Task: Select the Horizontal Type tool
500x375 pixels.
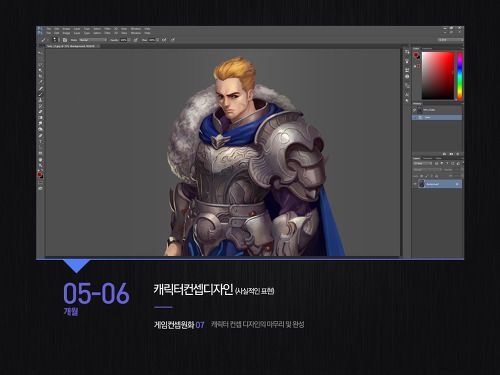Action: pos(41,141)
